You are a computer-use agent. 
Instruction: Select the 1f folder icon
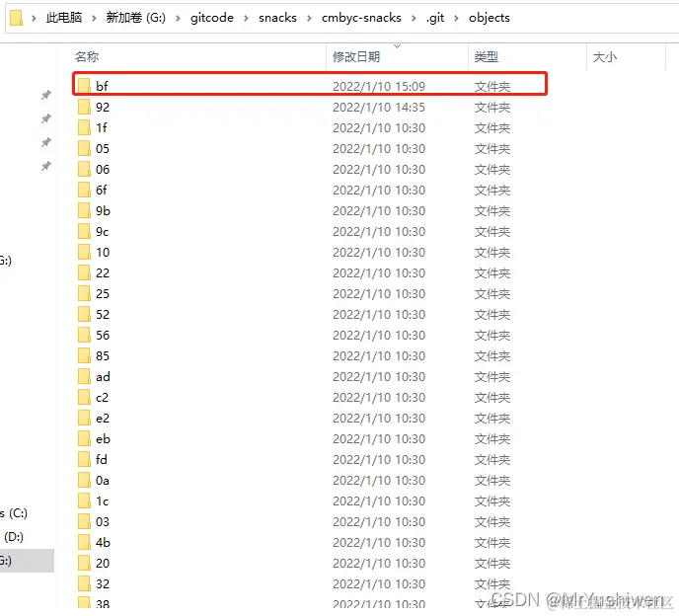tap(84, 127)
